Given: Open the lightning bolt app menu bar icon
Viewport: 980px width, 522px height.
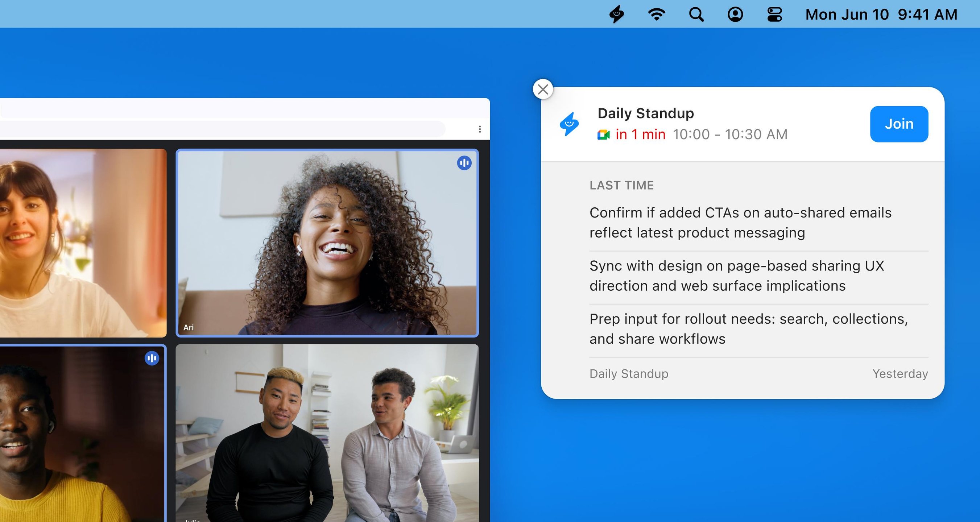Looking at the screenshot, I should 617,14.
